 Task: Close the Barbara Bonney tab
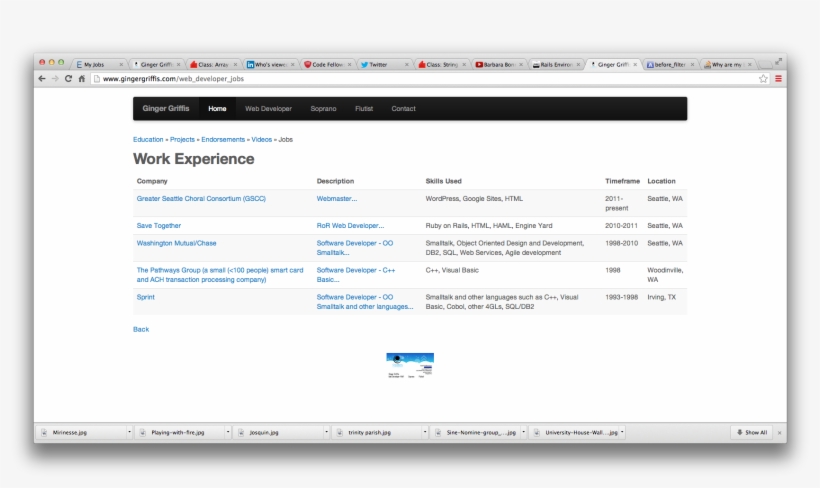point(521,64)
